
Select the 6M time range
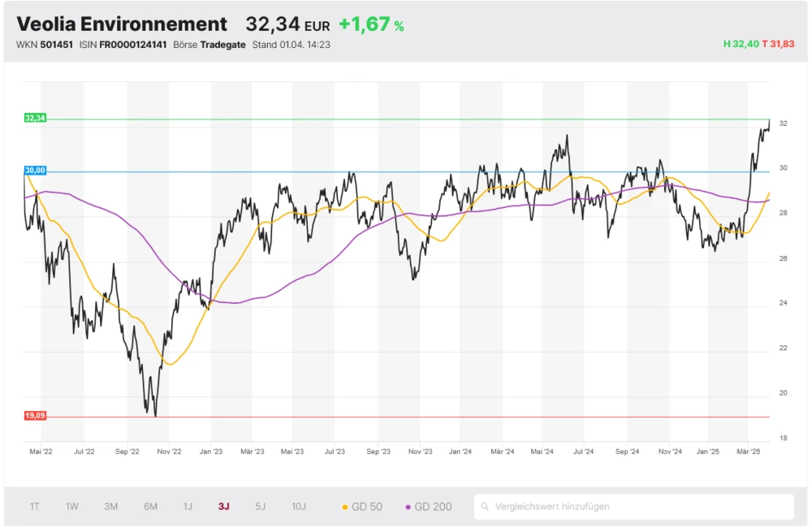click(x=151, y=506)
